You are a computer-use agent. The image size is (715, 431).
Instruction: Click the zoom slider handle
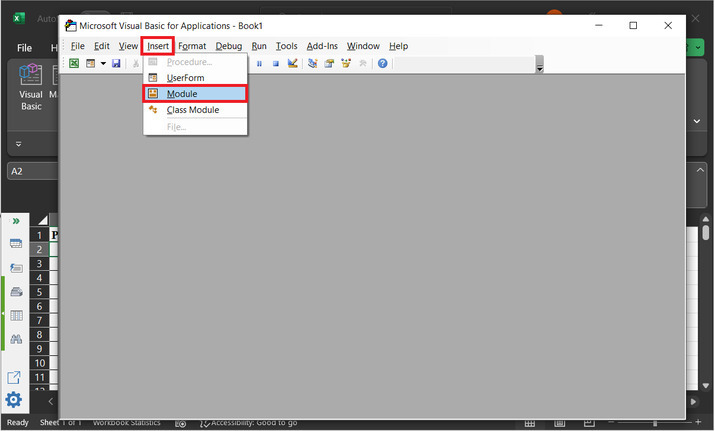[x=655, y=423]
